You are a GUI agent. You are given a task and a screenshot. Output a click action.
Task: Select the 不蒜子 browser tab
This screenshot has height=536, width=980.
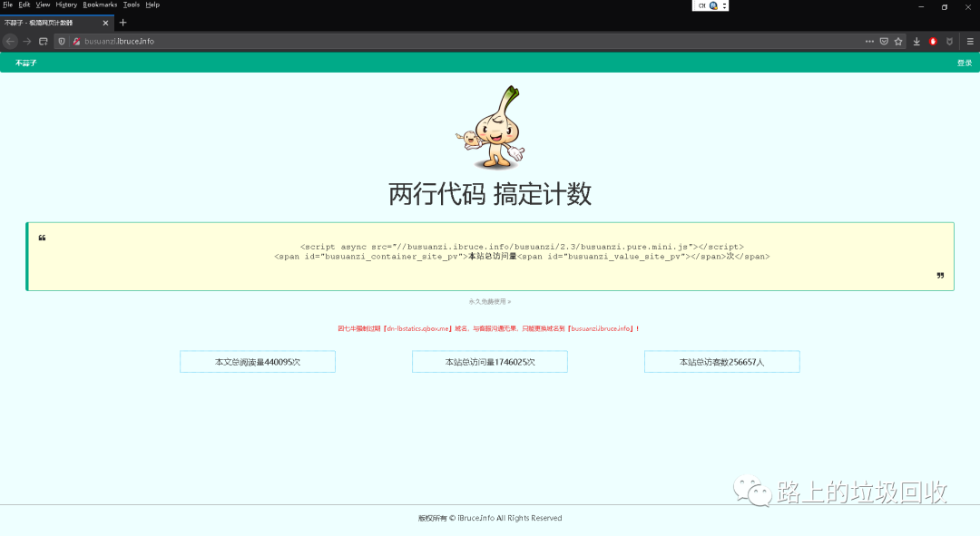point(57,23)
